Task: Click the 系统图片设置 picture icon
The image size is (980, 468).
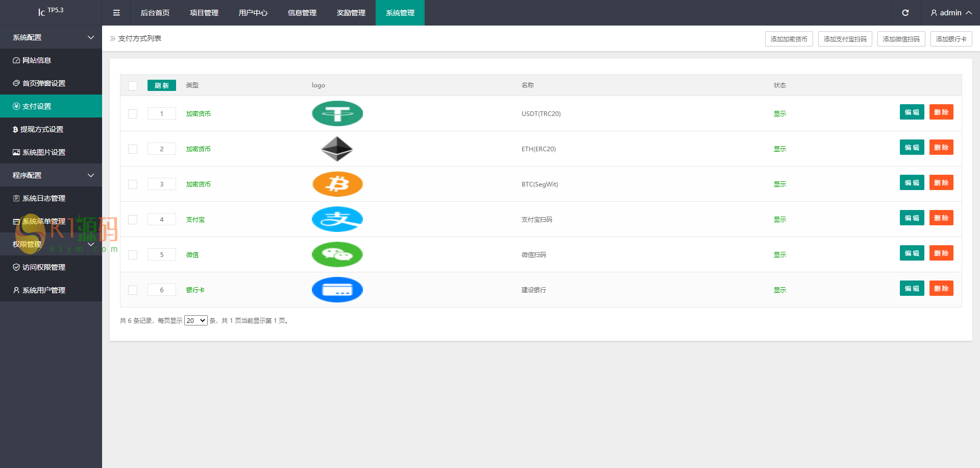Action: pyautogui.click(x=16, y=152)
